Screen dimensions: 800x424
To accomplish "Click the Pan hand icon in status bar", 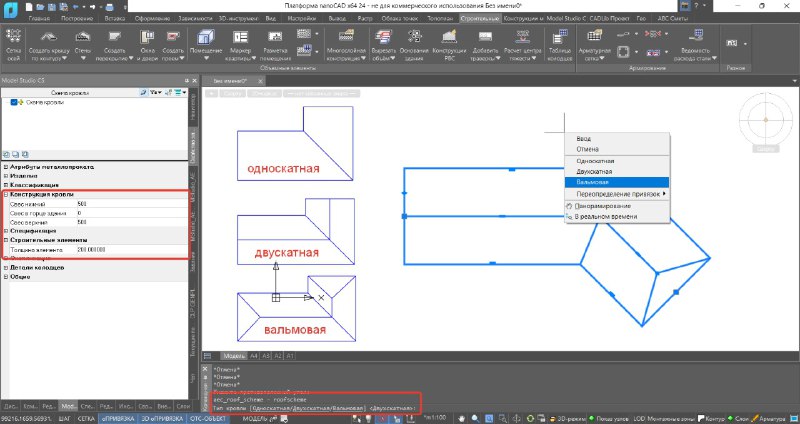I will click(461, 419).
